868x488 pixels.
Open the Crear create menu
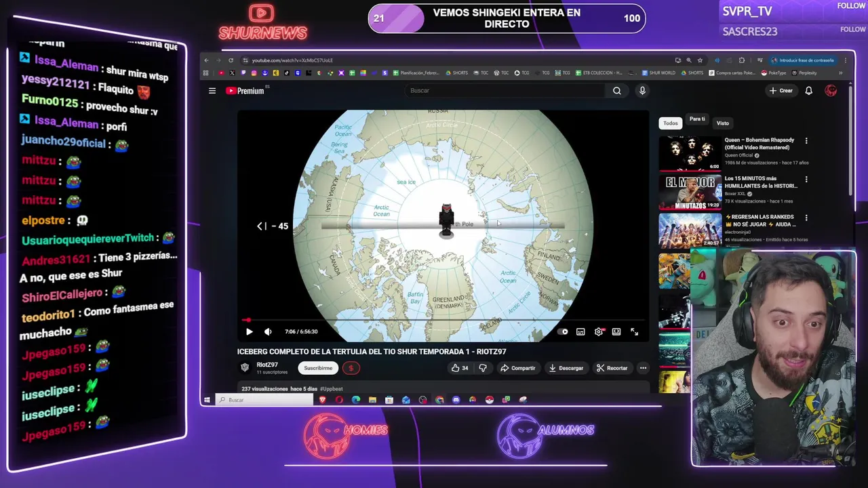pos(781,91)
